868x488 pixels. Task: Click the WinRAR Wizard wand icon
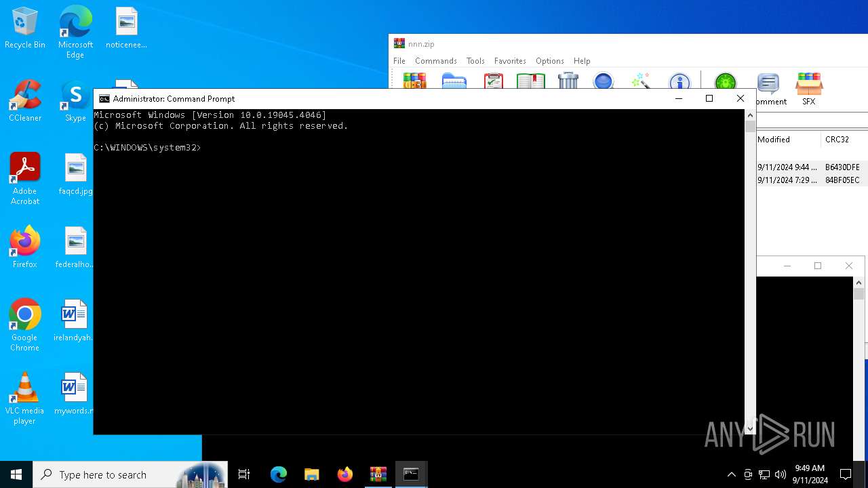[x=641, y=81]
